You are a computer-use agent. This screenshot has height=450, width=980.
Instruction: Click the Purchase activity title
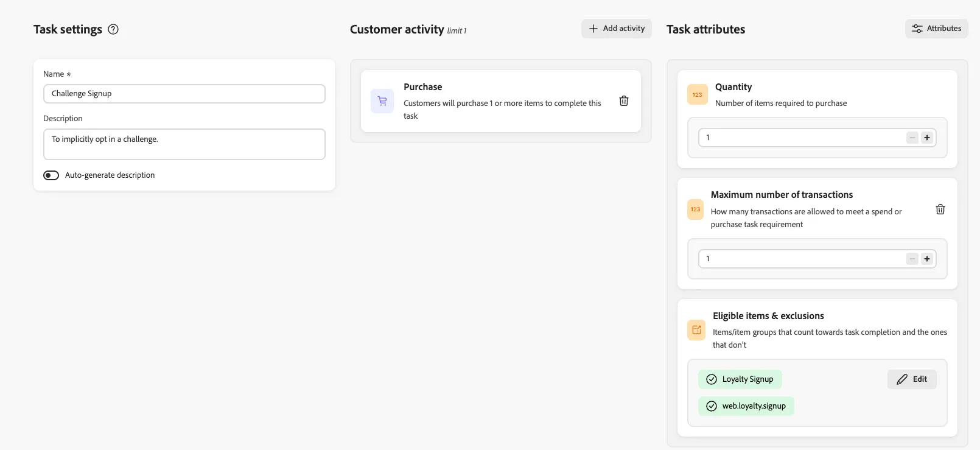pyautogui.click(x=423, y=87)
